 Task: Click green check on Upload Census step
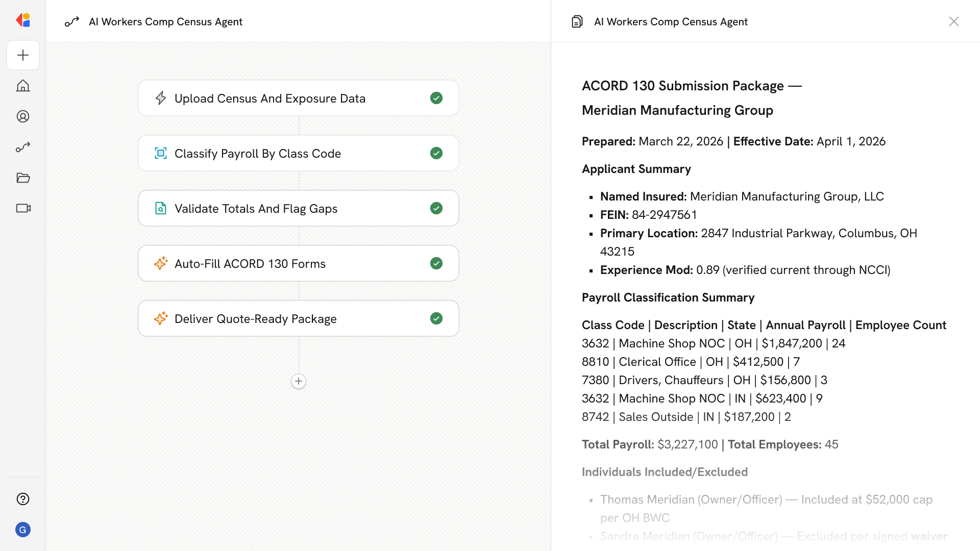(x=436, y=98)
